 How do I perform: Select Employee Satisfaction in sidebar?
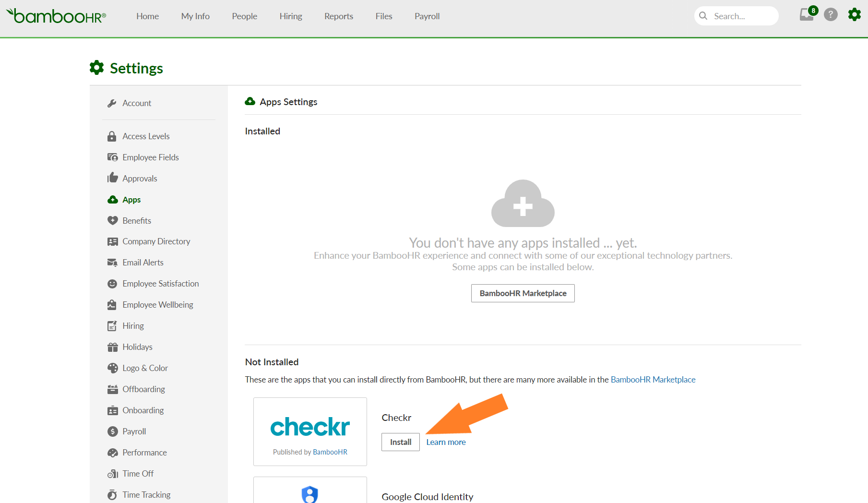pos(161,284)
